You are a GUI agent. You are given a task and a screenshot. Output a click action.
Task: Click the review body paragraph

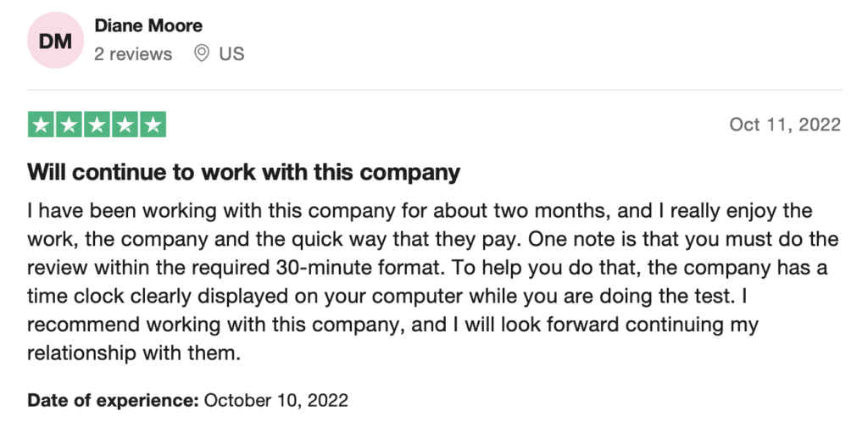click(x=433, y=281)
